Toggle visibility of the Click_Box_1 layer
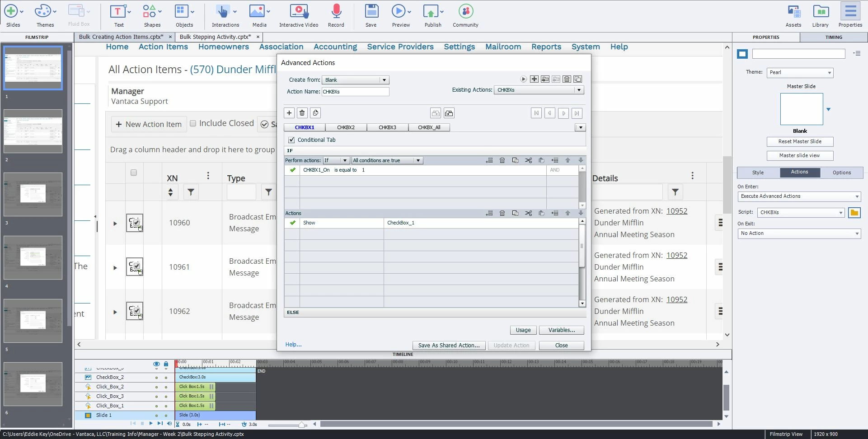Screen dimensions: 868x439 tap(156, 406)
